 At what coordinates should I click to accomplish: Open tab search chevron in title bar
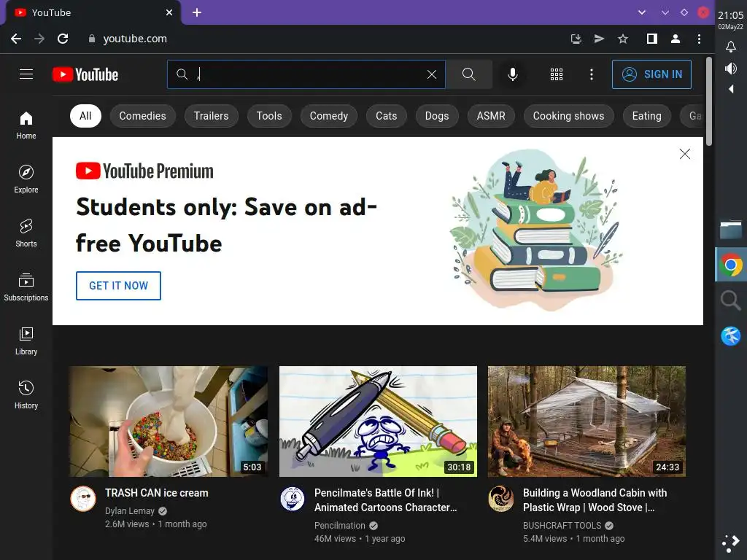(x=642, y=12)
